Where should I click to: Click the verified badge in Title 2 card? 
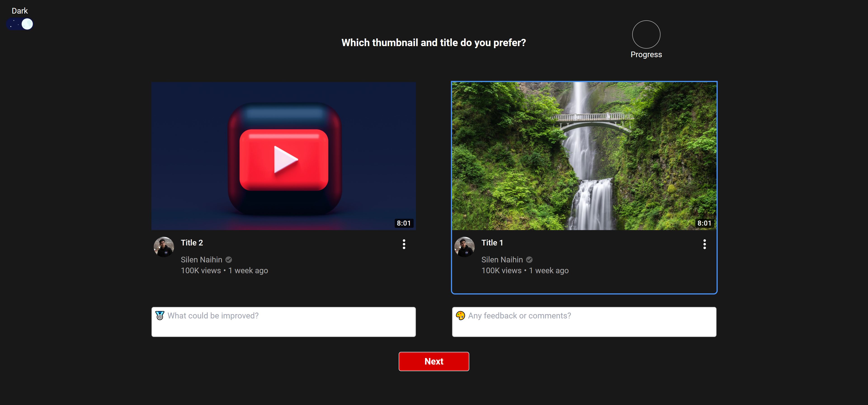(x=229, y=260)
